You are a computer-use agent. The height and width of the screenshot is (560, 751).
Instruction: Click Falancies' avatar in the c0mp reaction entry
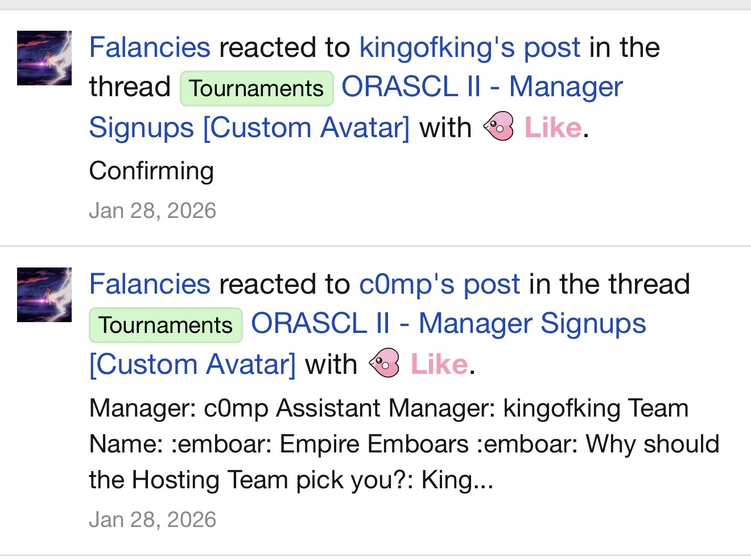pyautogui.click(x=44, y=295)
